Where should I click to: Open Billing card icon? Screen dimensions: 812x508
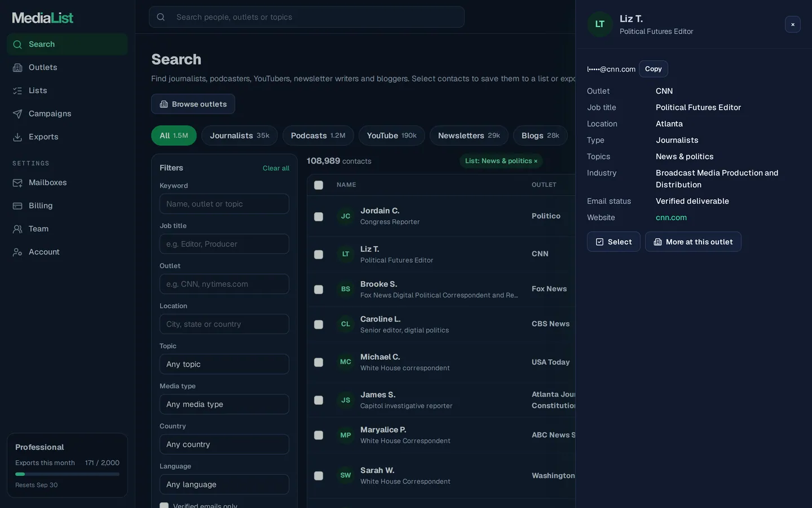point(17,206)
